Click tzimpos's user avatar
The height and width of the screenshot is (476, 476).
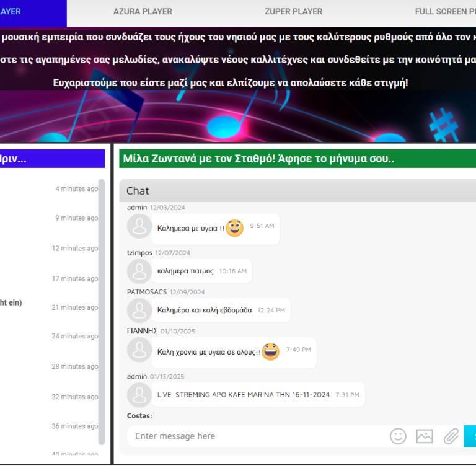[x=139, y=271]
